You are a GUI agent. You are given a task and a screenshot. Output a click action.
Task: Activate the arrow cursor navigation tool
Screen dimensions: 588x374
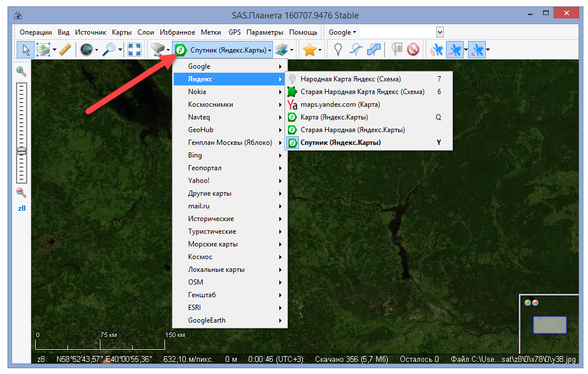(x=26, y=50)
